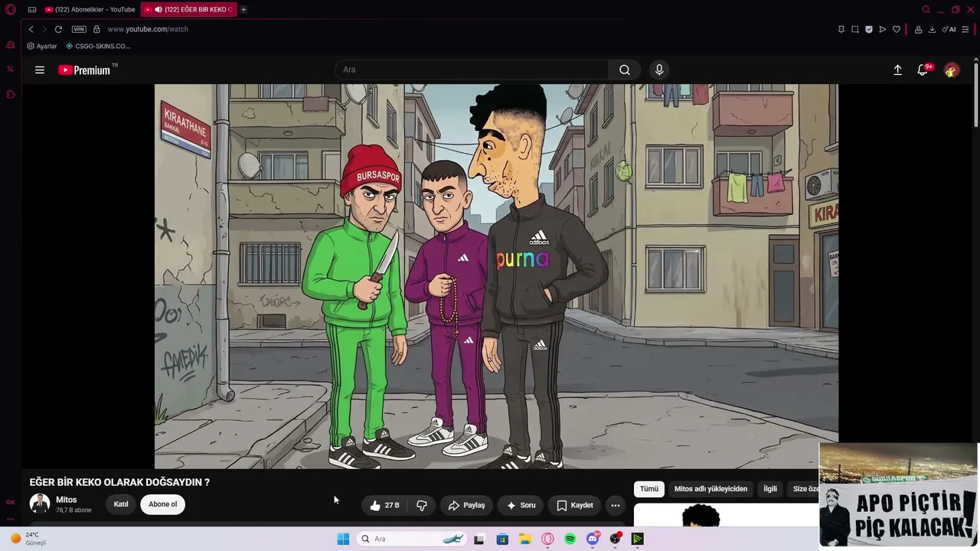Open the weather widget showing 24°C
The width and height of the screenshot is (980, 551).
(x=28, y=539)
